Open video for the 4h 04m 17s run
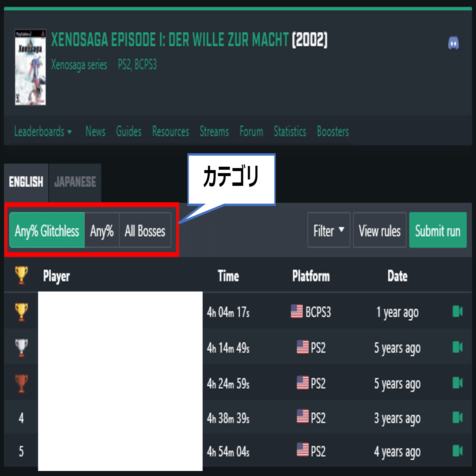This screenshot has width=476, height=476. coord(458,311)
